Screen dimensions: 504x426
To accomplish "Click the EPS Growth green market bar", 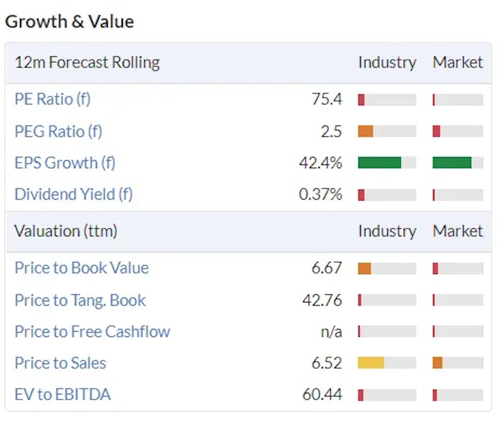I will pos(452,163).
